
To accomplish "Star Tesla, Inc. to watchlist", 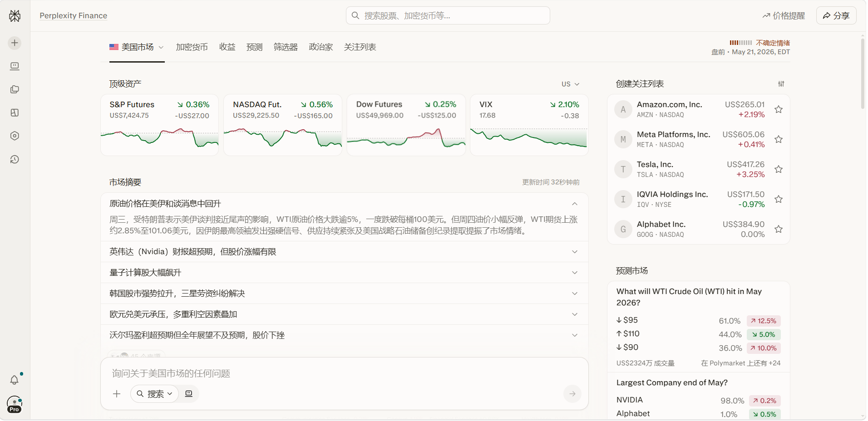I will [779, 169].
